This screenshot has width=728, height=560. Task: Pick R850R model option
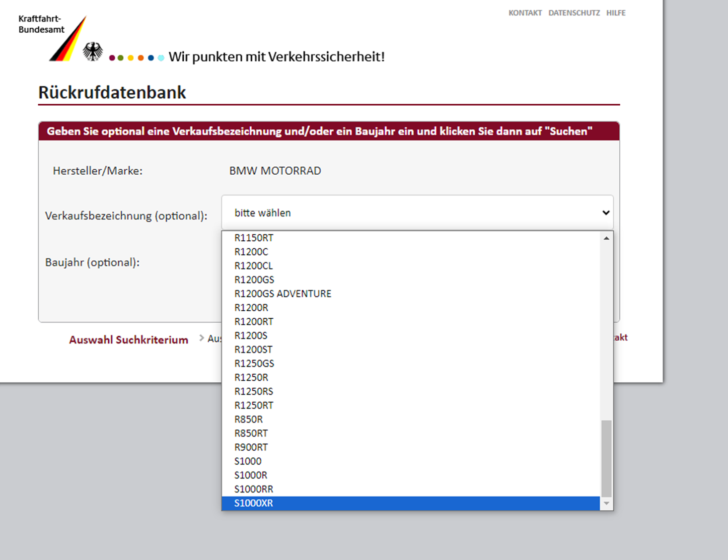411,419
